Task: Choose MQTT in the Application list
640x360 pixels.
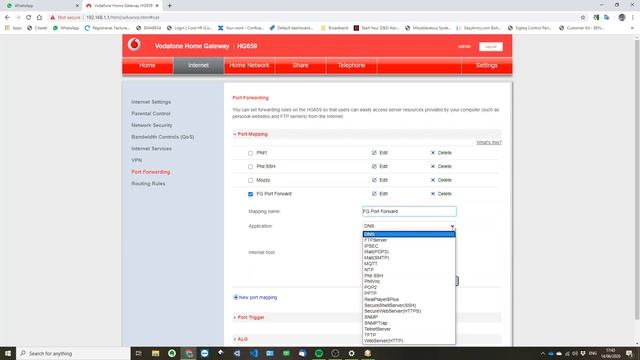Action: click(409, 264)
